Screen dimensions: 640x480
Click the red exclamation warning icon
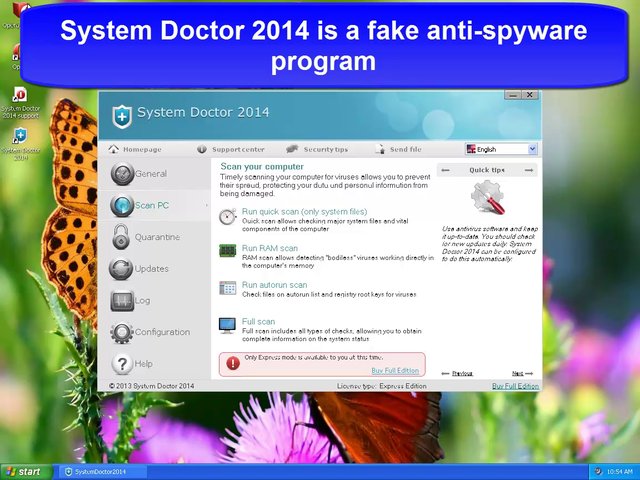click(x=233, y=363)
